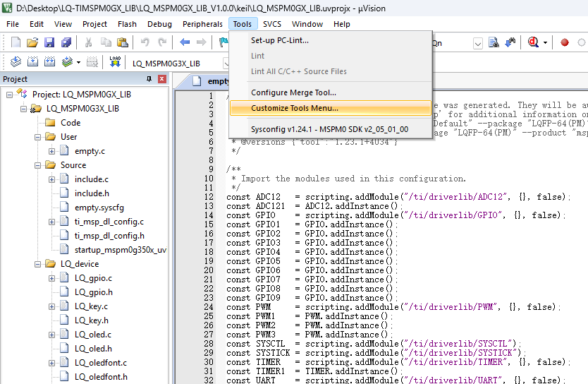588x384 pixels.
Task: Stop build icon
Action: click(x=92, y=61)
